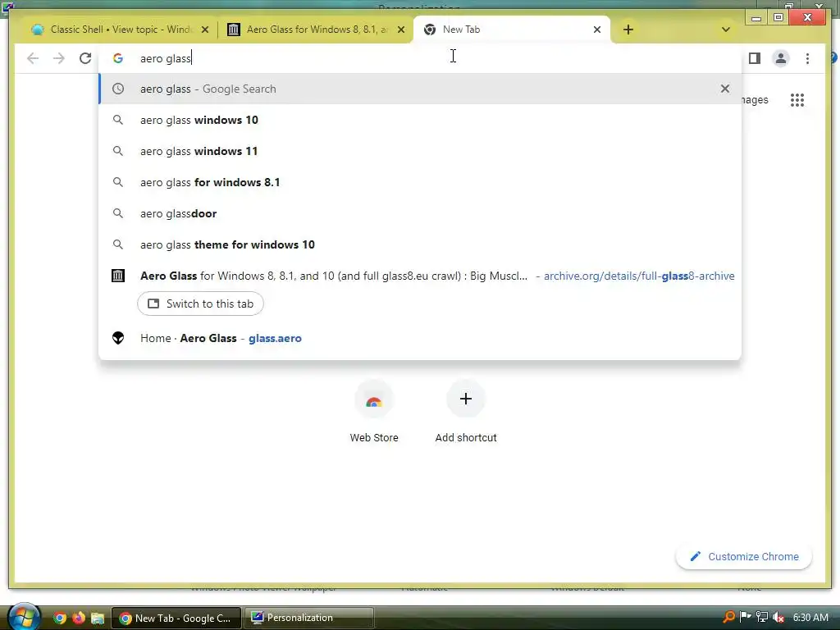Switch to the New Tab - Google Chrome taskbar button
The width and height of the screenshot is (840, 630).
tap(176, 618)
